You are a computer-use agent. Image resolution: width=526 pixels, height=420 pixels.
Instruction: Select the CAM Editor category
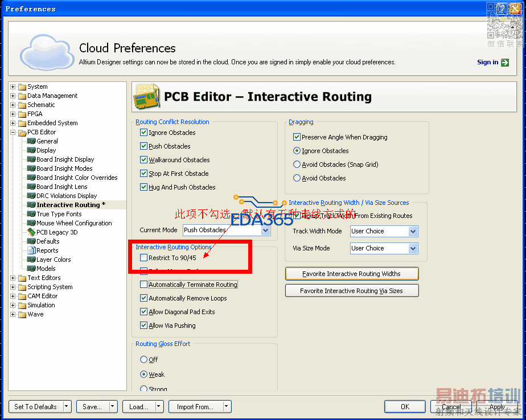(x=43, y=296)
